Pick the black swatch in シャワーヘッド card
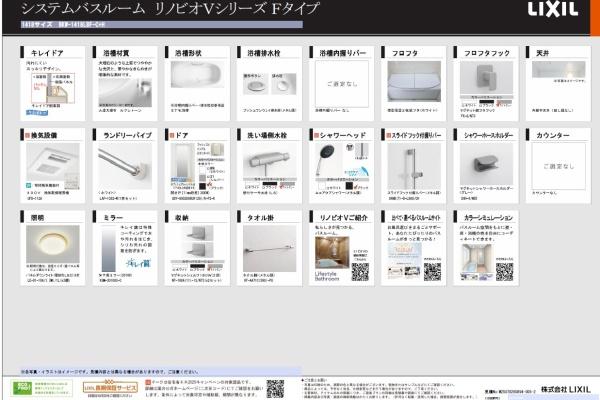The height and width of the screenshot is (400, 600). click(349, 186)
